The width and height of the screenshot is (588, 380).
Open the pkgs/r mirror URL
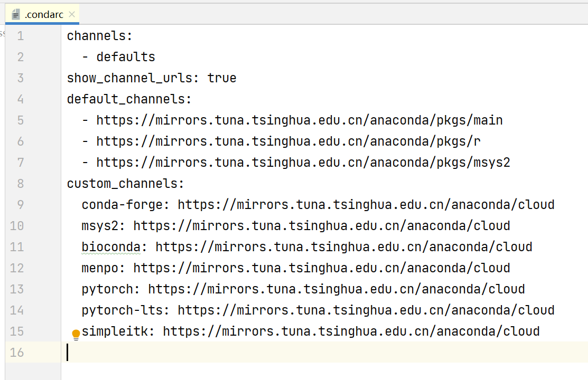288,141
